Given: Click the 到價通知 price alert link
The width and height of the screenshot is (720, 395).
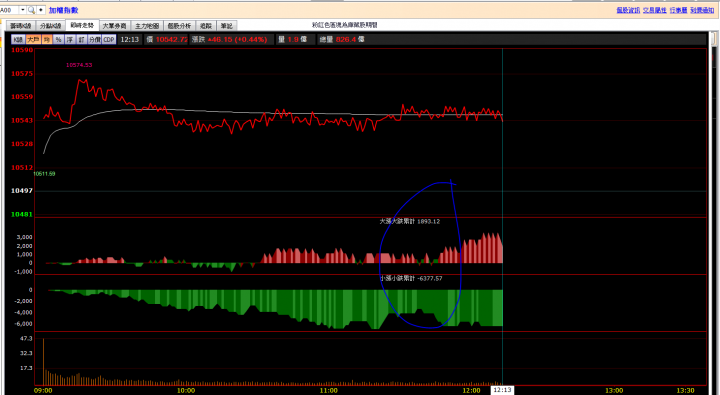Looking at the screenshot, I should (702, 10).
